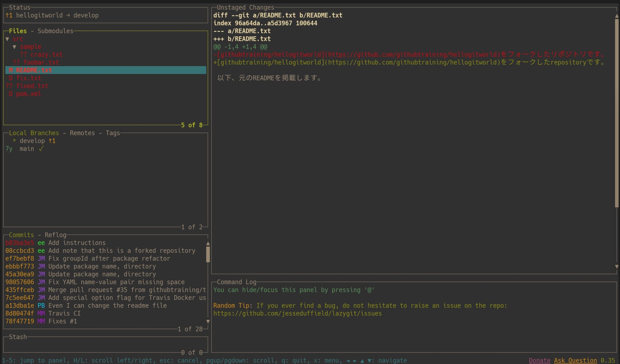
Task: Click the lazygit issues URL in Command Log
Action: coord(297,313)
